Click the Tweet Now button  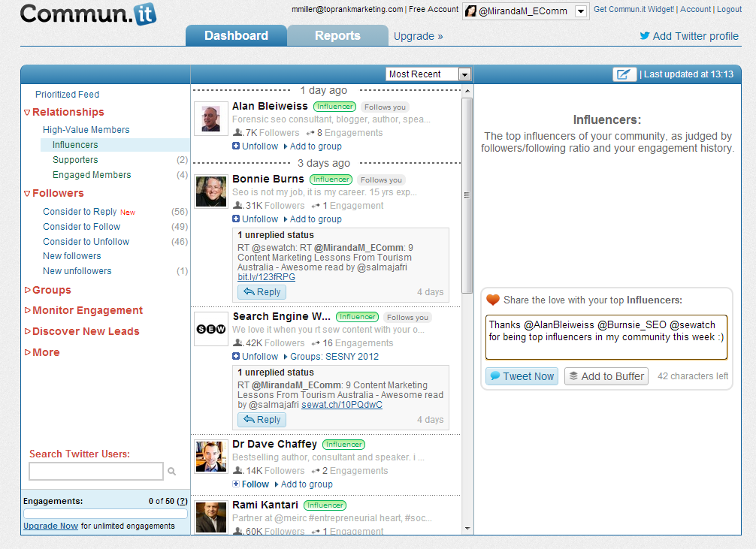tap(522, 376)
